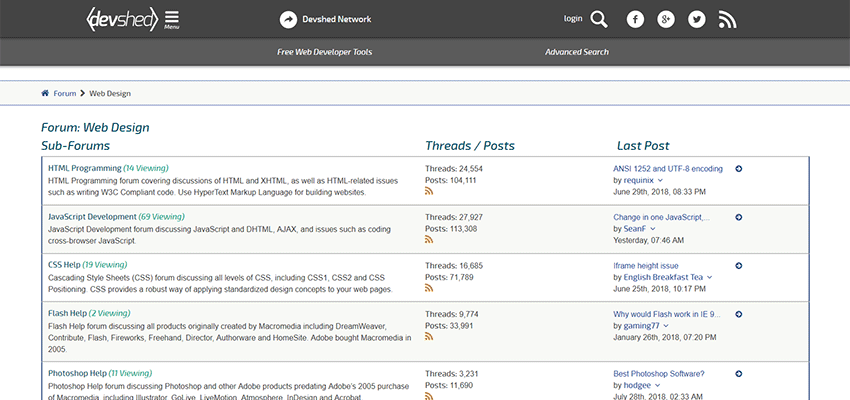Expand the English Breakfast Tea user dropdown

pyautogui.click(x=709, y=277)
